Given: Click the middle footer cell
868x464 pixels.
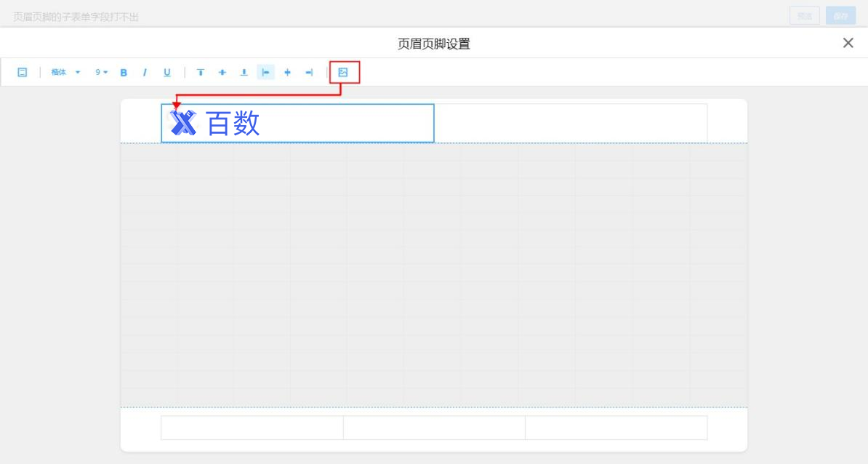Looking at the screenshot, I should [434, 428].
